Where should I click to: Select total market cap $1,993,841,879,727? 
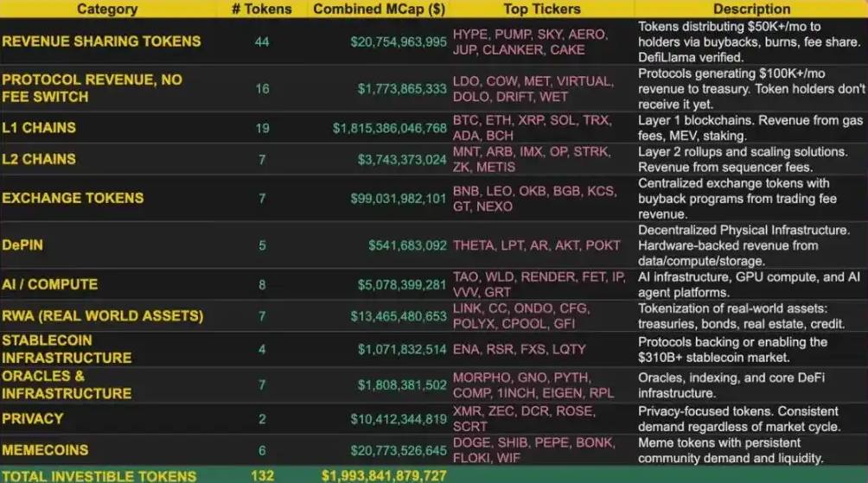(384, 476)
